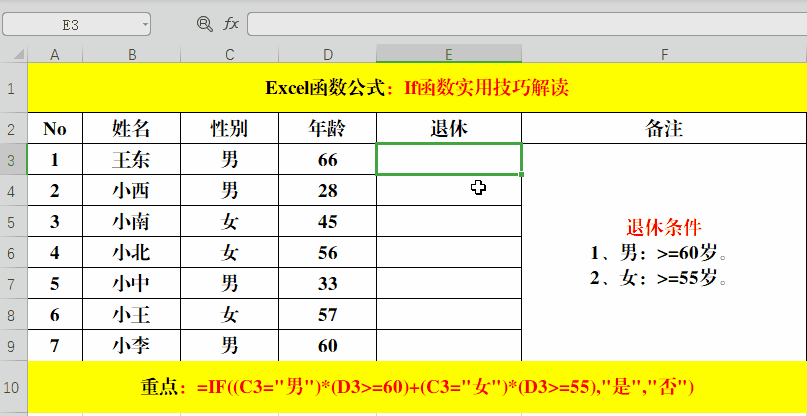Select column C header
The width and height of the screenshot is (807, 416).
point(230,54)
